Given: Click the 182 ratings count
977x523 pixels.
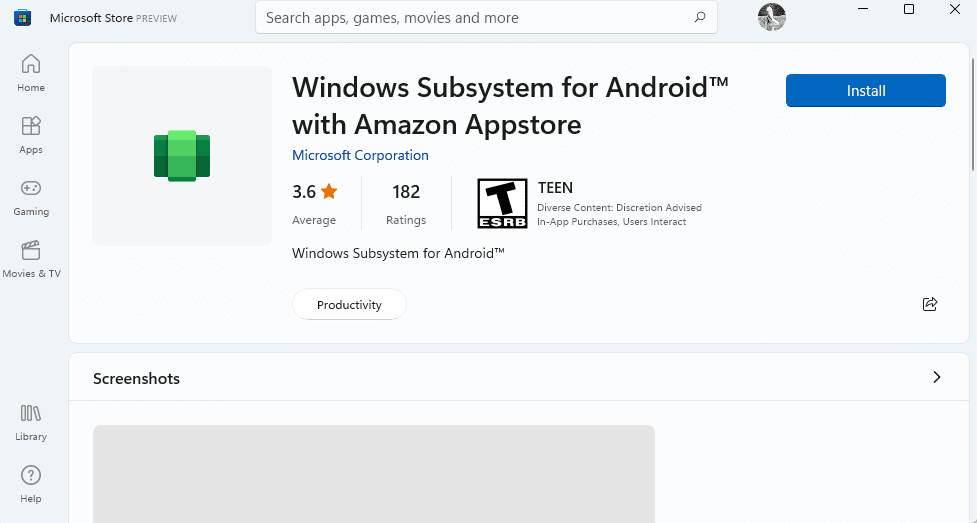Looking at the screenshot, I should pos(406,191).
